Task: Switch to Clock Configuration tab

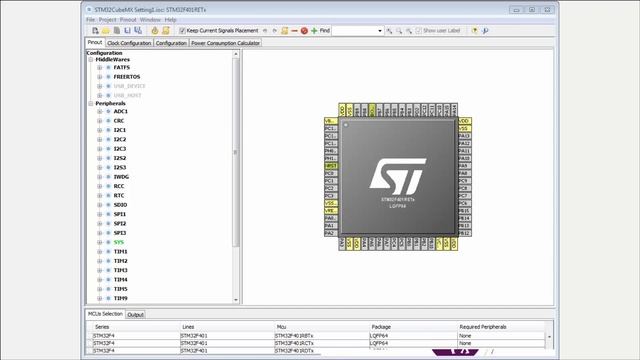Action: click(x=129, y=43)
